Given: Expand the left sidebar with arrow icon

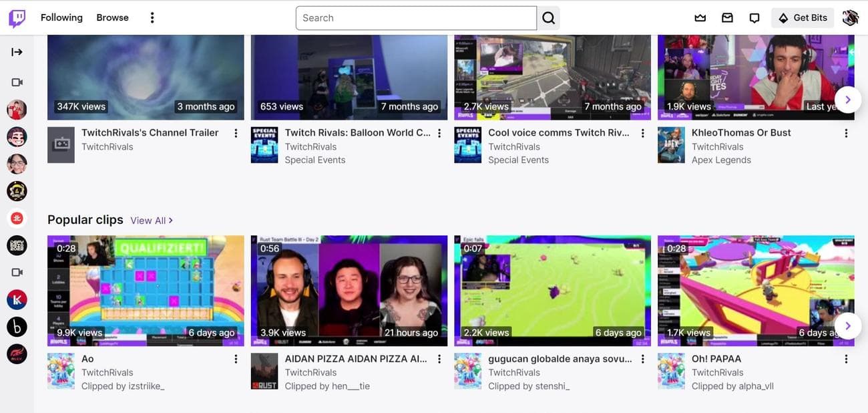Looking at the screenshot, I should (17, 52).
